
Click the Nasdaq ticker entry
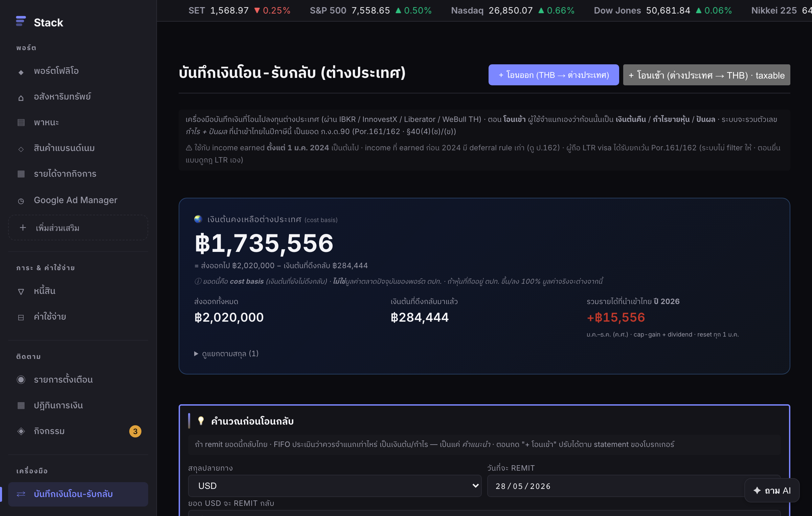(513, 10)
